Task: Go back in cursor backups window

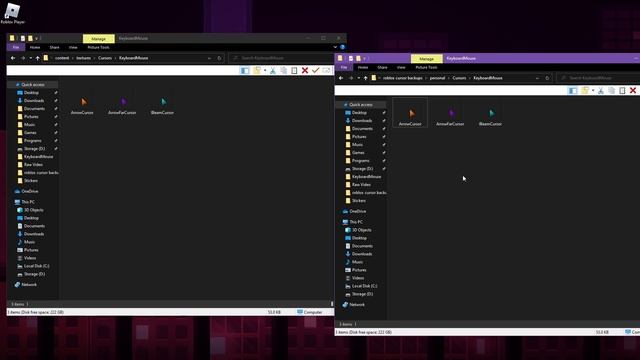Action: 341,78
